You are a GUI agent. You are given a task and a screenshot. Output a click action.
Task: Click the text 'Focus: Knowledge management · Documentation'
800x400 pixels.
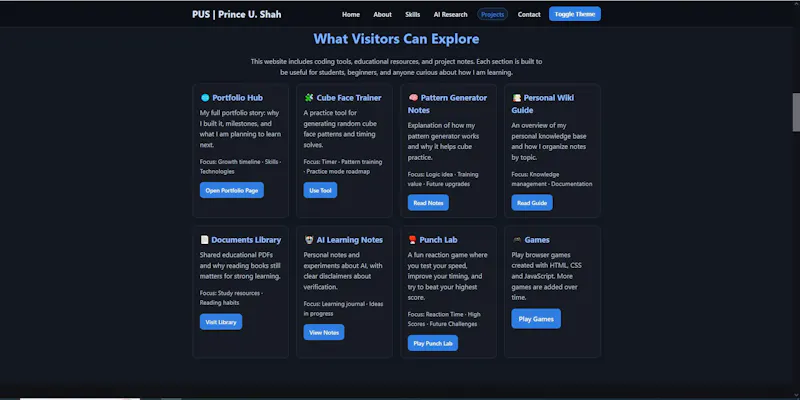point(552,179)
